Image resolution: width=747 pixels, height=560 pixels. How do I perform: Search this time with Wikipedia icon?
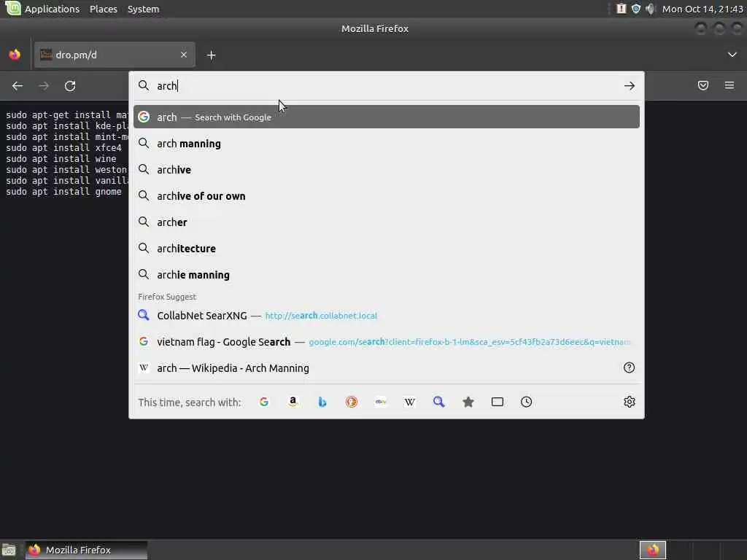pyautogui.click(x=410, y=402)
